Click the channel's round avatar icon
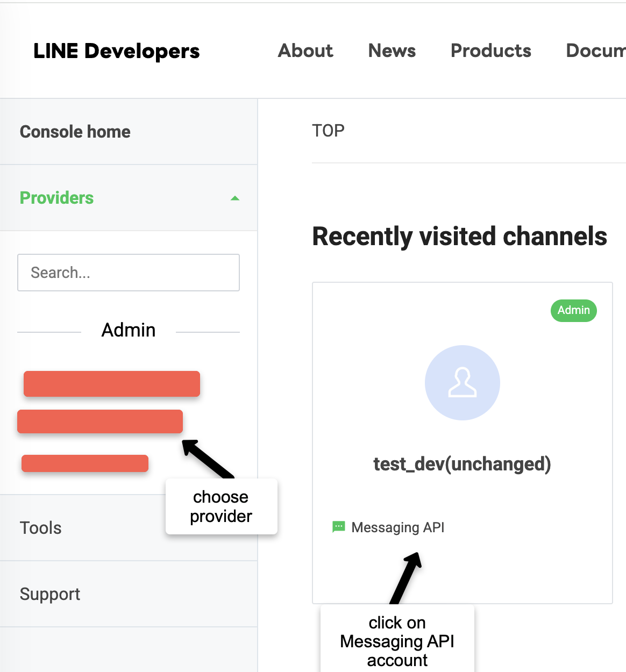626x672 pixels. click(x=463, y=383)
